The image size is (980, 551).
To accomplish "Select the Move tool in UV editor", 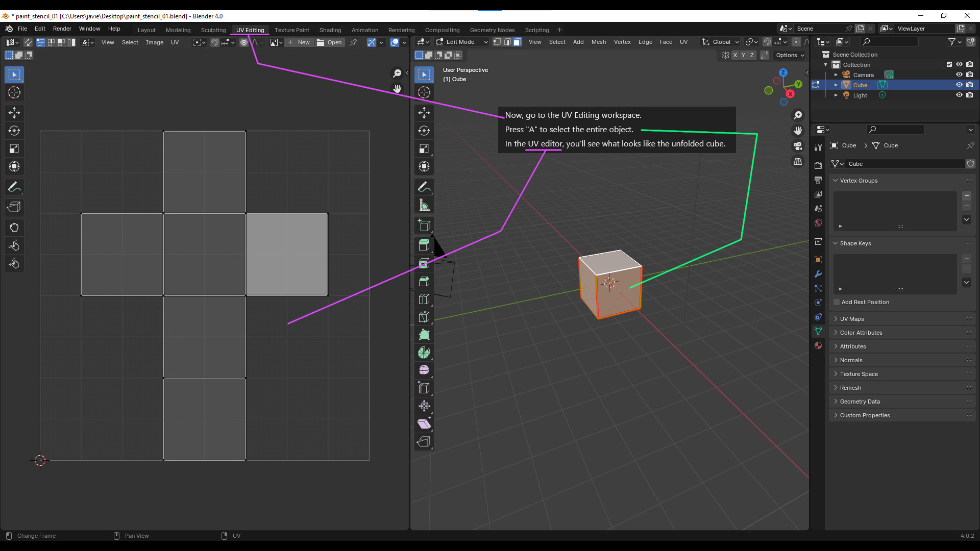I will coord(14,113).
